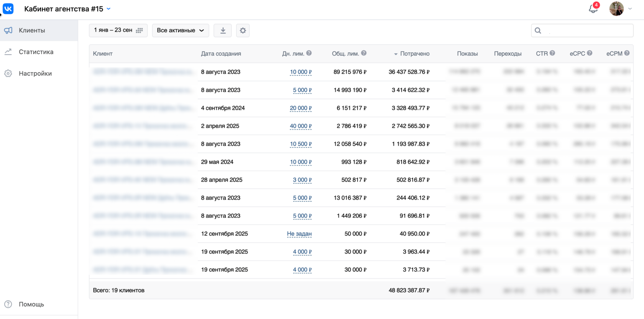Select creation date 4 сентября 2024

coord(223,108)
